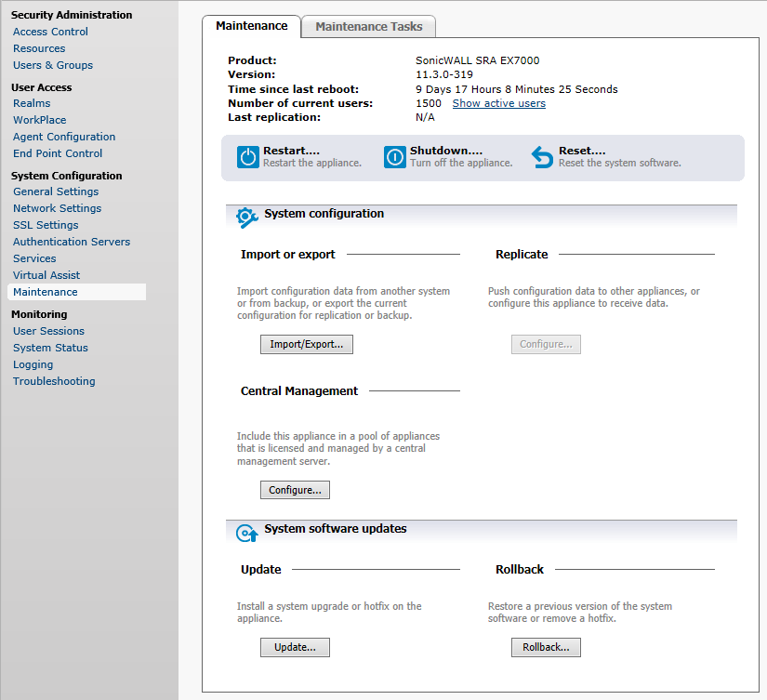767x700 pixels.
Task: Open Access Control in sidebar
Action: tap(50, 32)
